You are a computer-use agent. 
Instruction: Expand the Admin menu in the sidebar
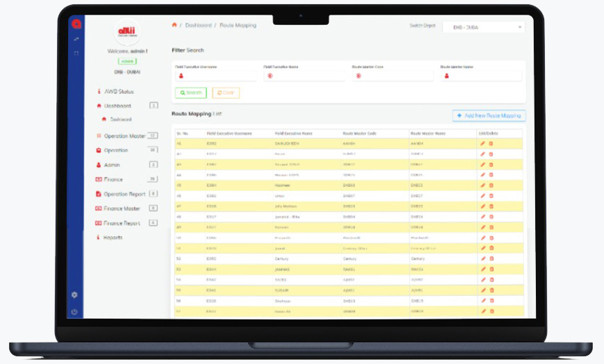[x=112, y=165]
